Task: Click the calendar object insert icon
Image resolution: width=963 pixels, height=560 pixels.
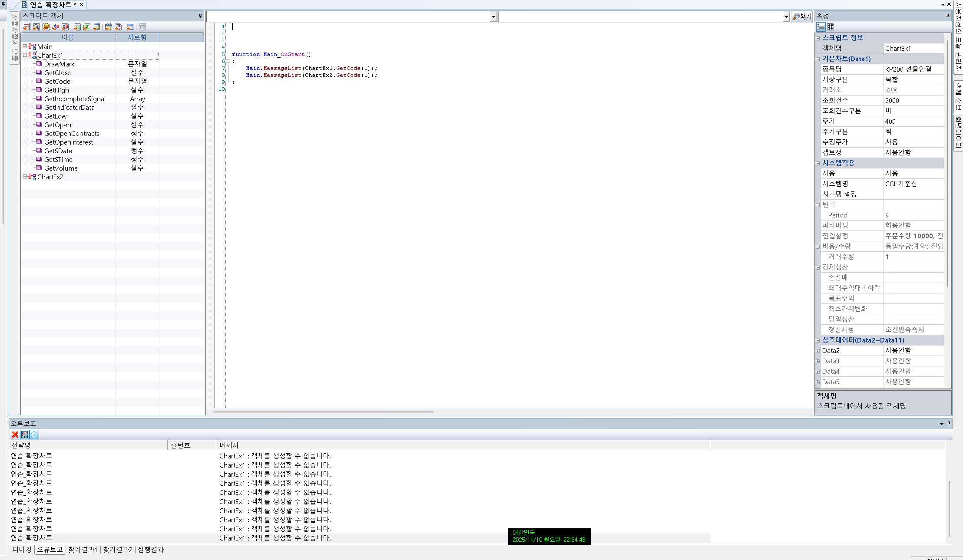Action: [109, 27]
